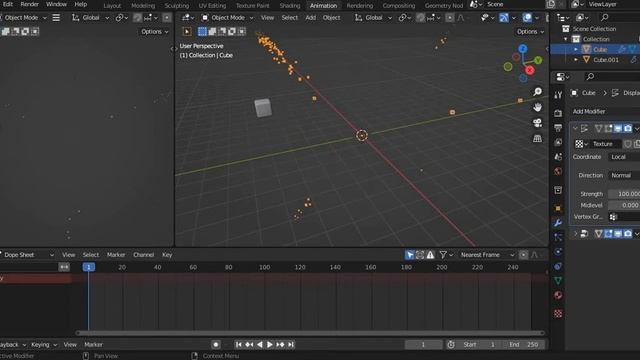This screenshot has height=360, width=640.
Task: Toggle Only Show Errors warning icon
Action: 430,255
